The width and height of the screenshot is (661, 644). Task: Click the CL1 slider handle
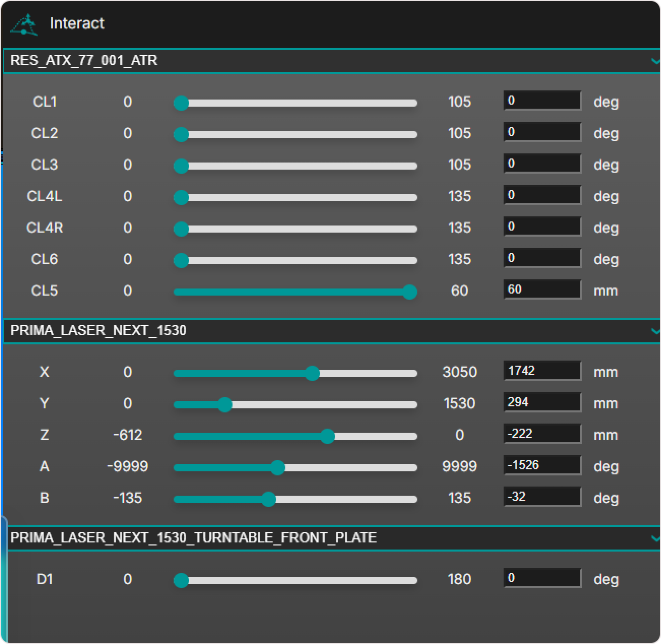coord(181,103)
